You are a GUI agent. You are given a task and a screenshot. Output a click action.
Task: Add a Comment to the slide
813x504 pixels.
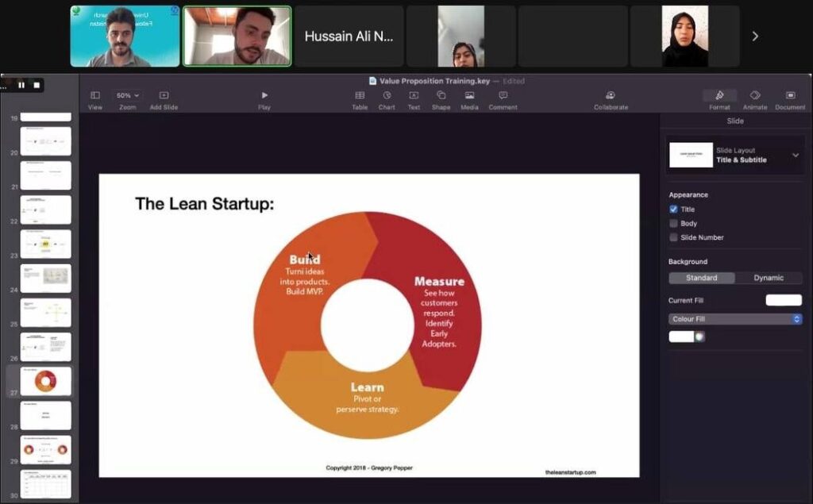click(x=503, y=95)
